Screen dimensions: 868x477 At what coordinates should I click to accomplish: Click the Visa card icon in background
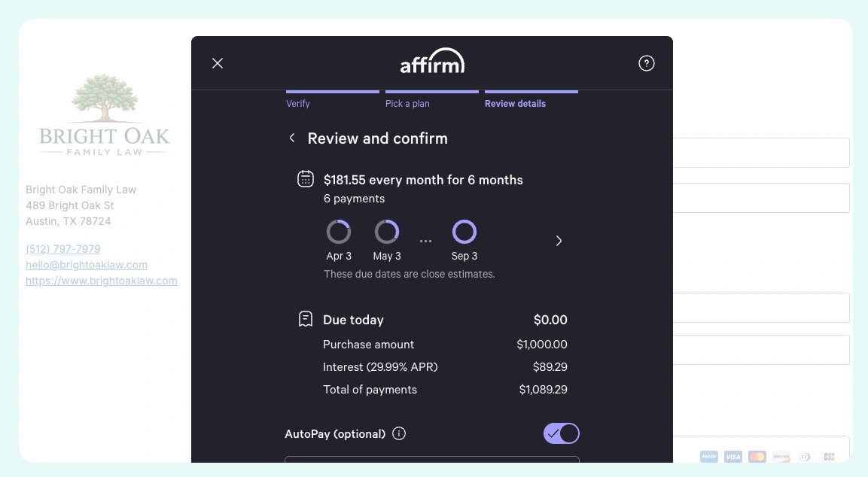(733, 457)
